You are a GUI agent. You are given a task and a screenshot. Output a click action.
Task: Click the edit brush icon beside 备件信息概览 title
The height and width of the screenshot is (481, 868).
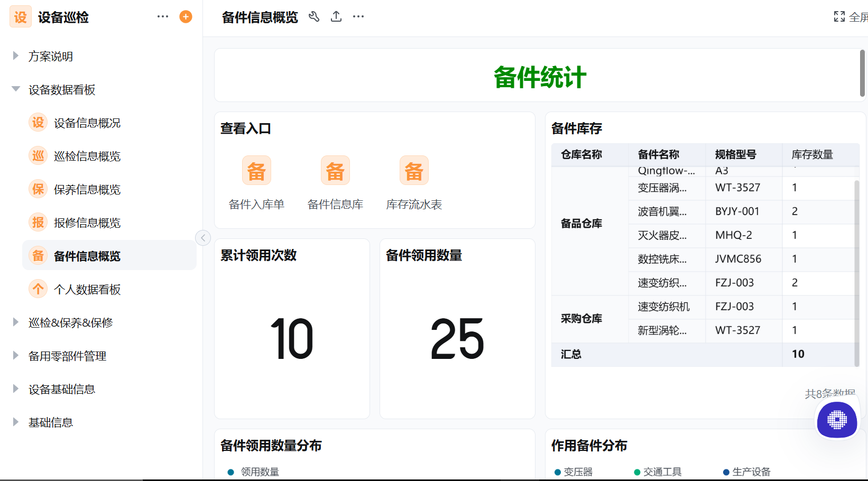pyautogui.click(x=314, y=16)
